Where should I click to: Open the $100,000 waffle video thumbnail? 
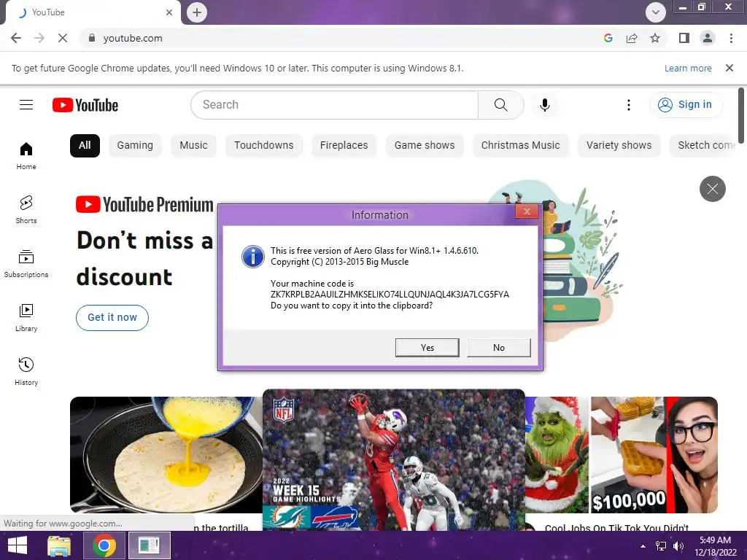click(x=622, y=455)
